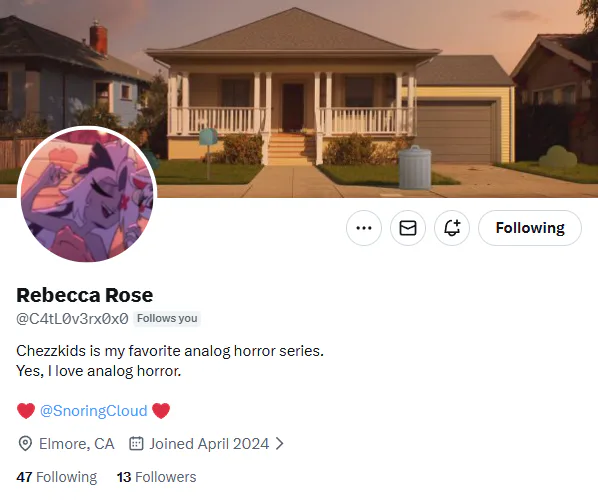Click the Follows you badge

[167, 318]
